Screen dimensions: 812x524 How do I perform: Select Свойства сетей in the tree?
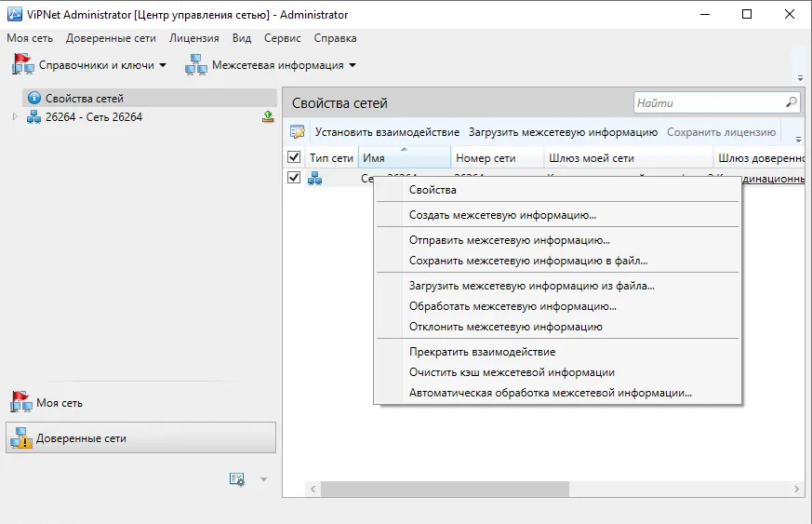(150, 98)
